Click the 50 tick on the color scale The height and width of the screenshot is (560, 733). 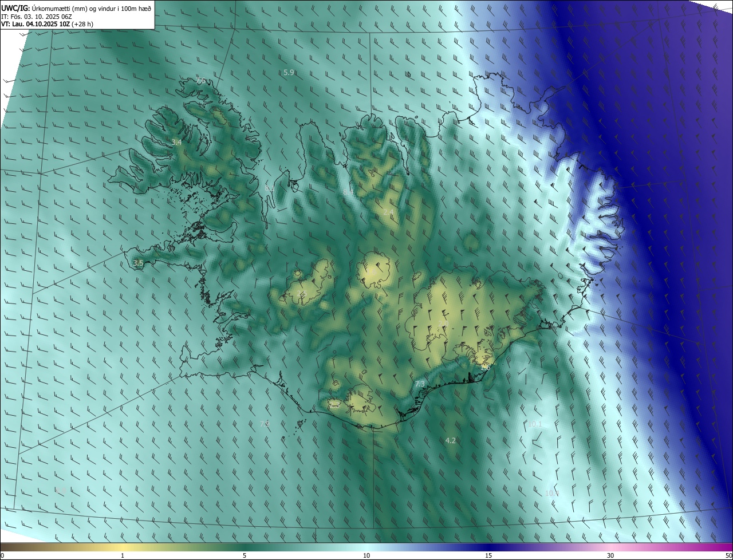(728, 555)
